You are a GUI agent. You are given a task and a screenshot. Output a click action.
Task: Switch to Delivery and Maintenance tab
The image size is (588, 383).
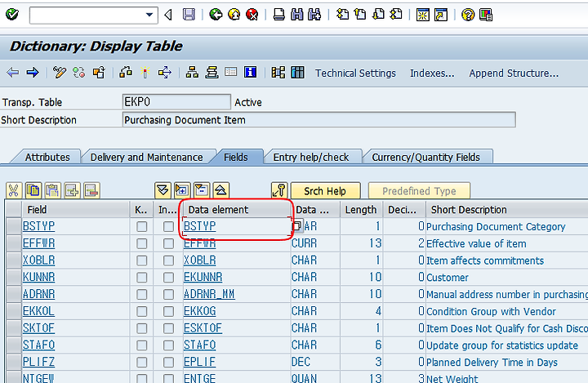coord(147,157)
